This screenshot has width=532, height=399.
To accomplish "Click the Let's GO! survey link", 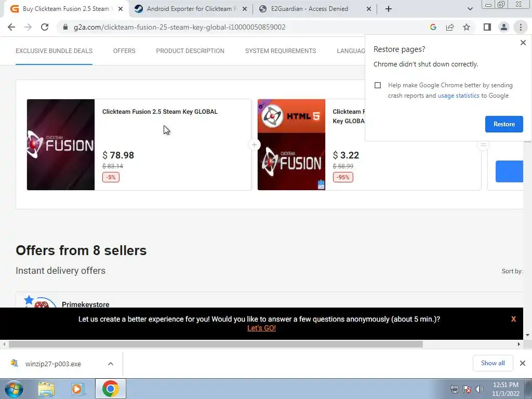I will coord(261,328).
